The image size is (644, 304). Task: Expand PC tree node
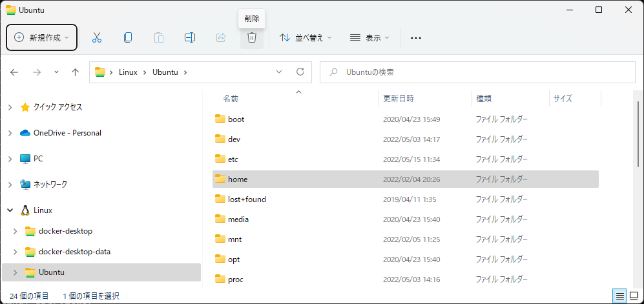[10, 159]
